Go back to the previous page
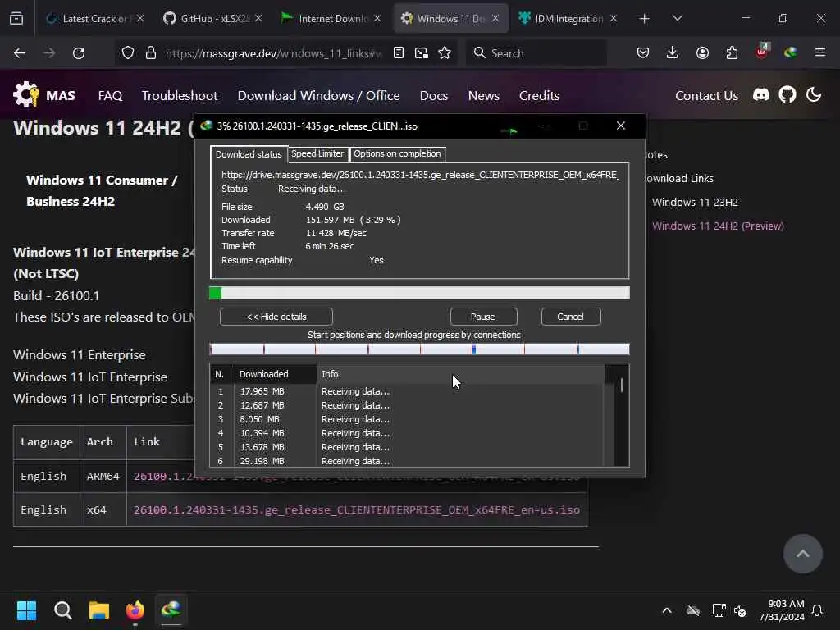The height and width of the screenshot is (630, 840). pyautogui.click(x=20, y=53)
